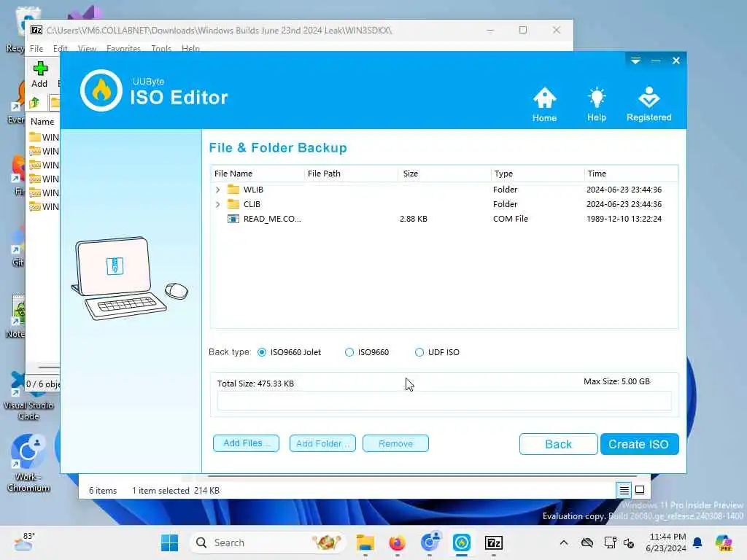
Task: Open the Visual Studio Code desktop shortcut
Action: 28,396
